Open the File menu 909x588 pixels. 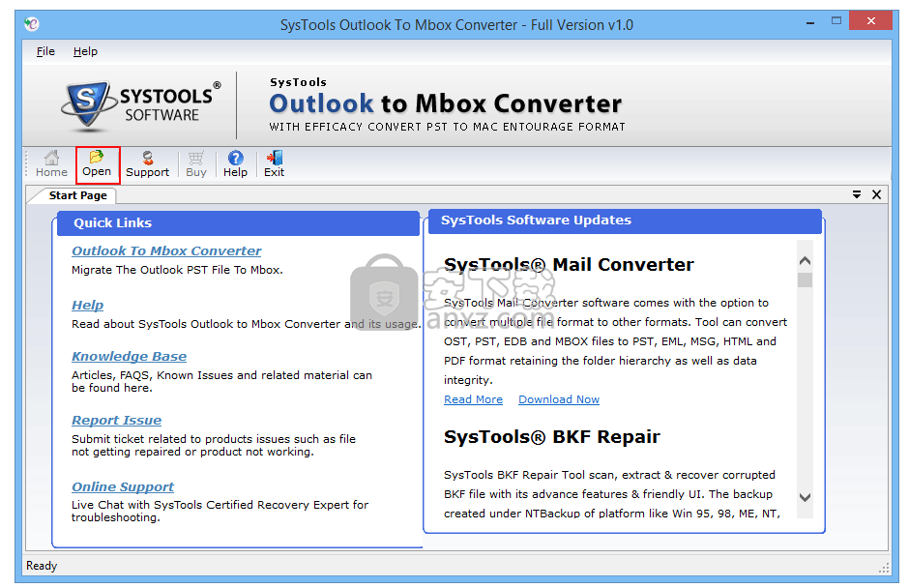pos(45,51)
